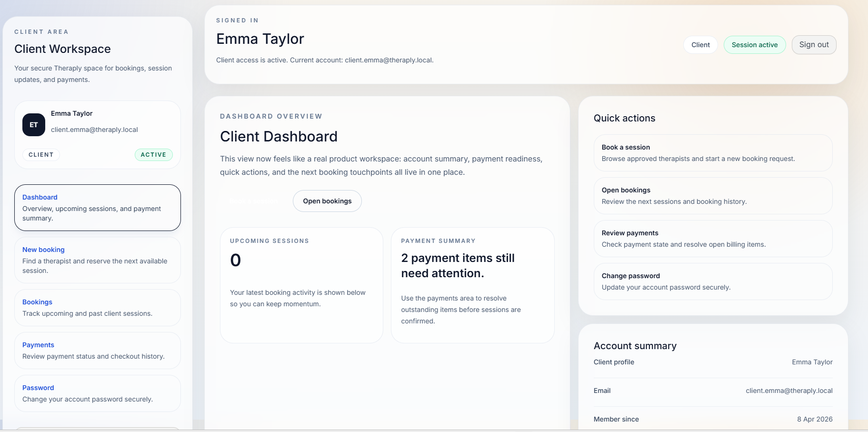Open the Review payments quick action
The width and height of the screenshot is (868, 432).
713,239
